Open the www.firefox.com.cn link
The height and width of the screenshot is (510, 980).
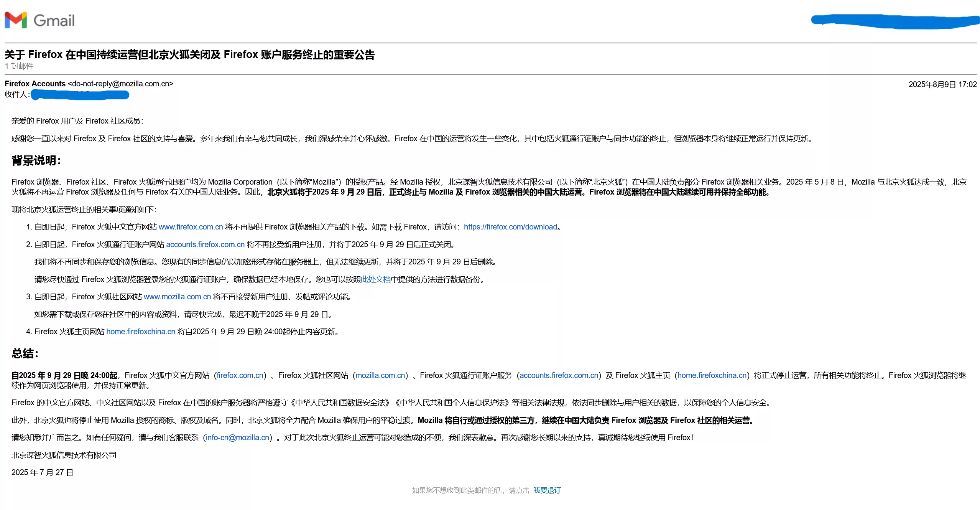pos(191,227)
